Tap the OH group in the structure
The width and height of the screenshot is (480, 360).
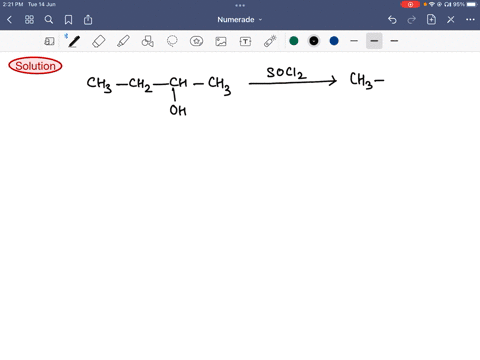178,110
